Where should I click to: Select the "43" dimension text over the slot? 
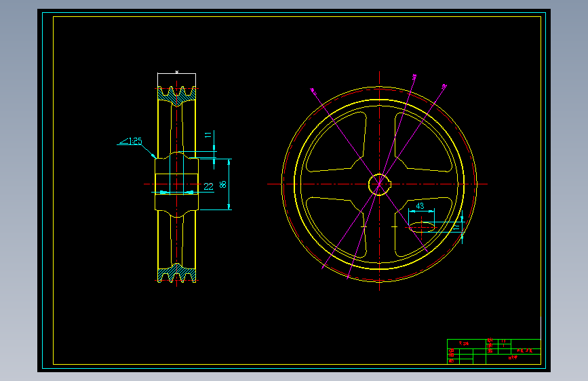point(420,206)
